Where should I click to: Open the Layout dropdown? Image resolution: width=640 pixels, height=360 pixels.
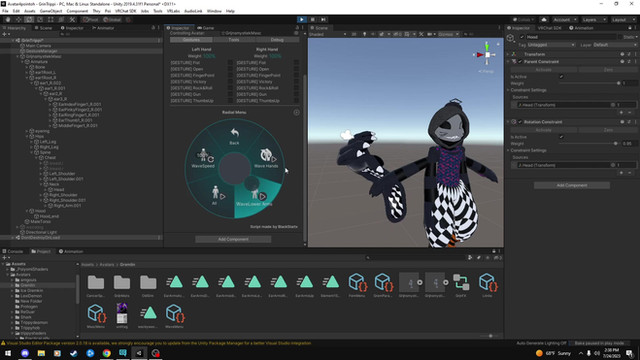[623, 20]
